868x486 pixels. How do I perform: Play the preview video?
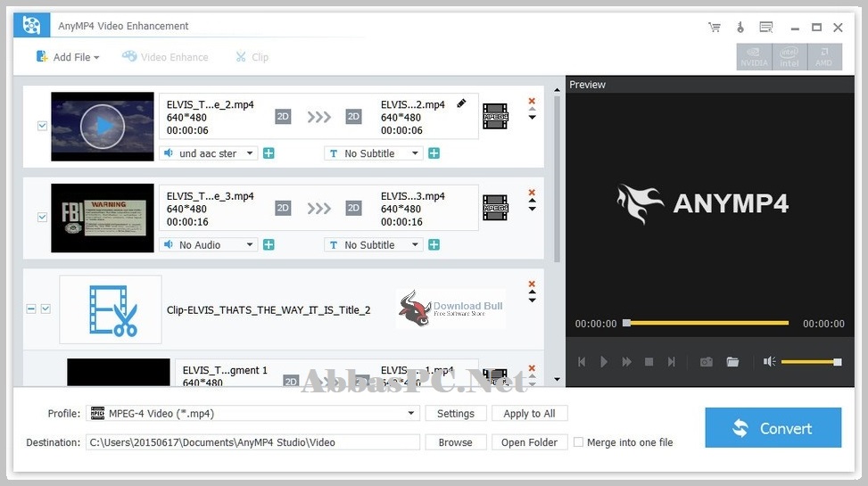604,362
